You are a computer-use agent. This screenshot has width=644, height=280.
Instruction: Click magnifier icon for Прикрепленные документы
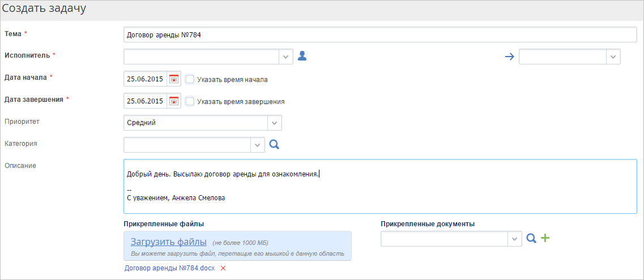pyautogui.click(x=531, y=238)
